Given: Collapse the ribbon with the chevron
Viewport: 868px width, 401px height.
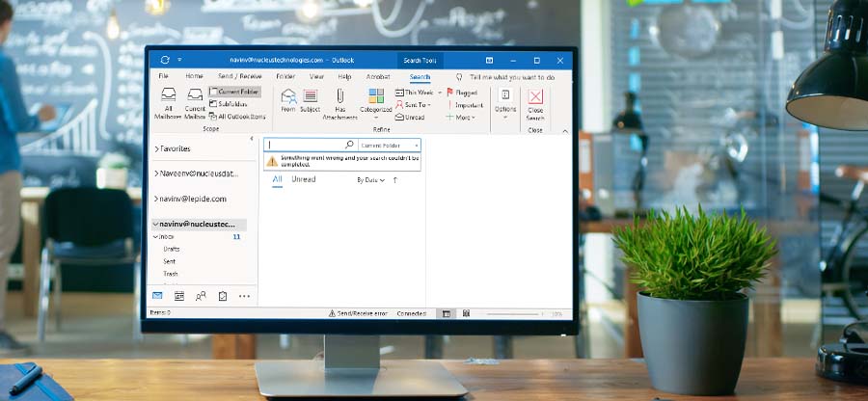Looking at the screenshot, I should point(564,131).
